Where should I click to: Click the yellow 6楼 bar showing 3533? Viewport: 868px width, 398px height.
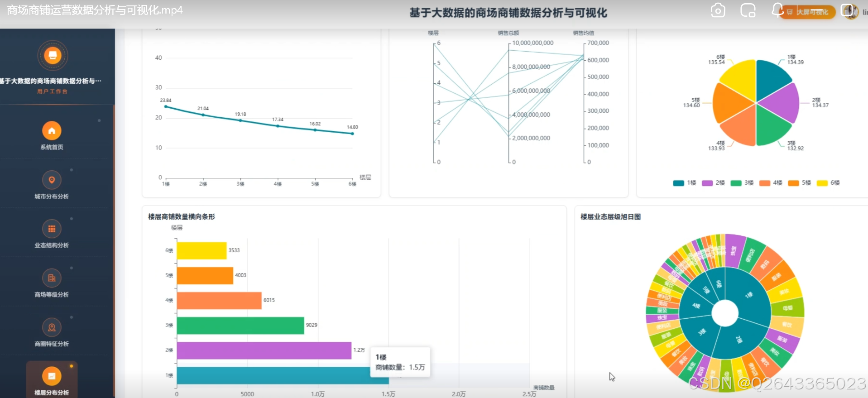201,250
